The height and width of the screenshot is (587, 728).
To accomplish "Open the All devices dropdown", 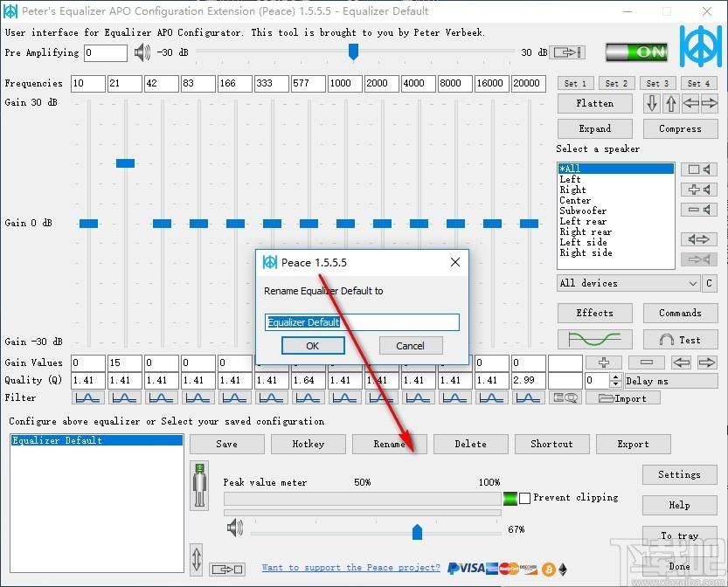I will (628, 283).
